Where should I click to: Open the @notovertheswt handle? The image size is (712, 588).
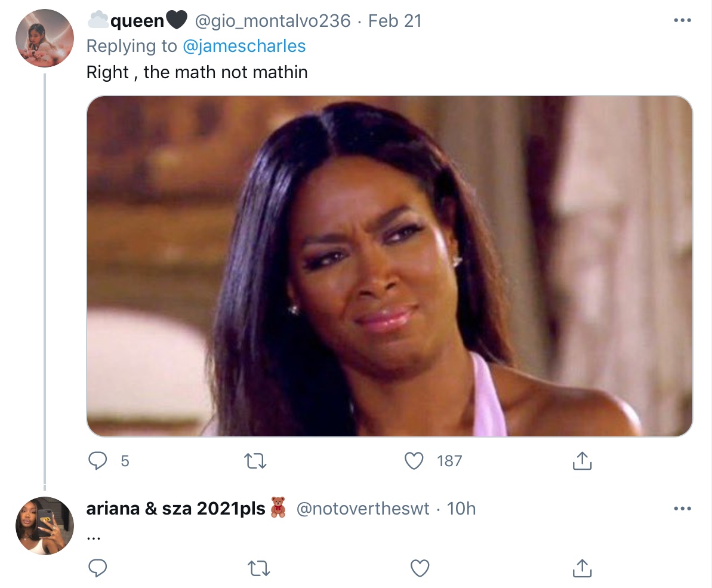[362, 509]
